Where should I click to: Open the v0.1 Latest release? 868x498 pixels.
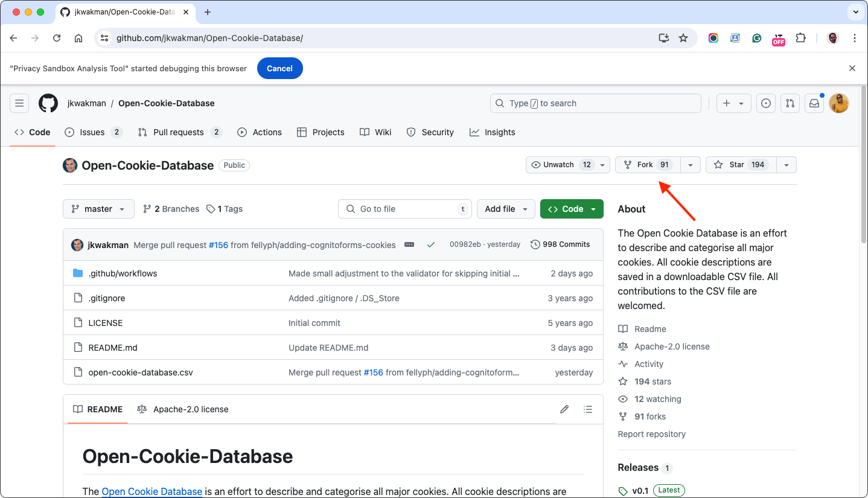point(652,490)
